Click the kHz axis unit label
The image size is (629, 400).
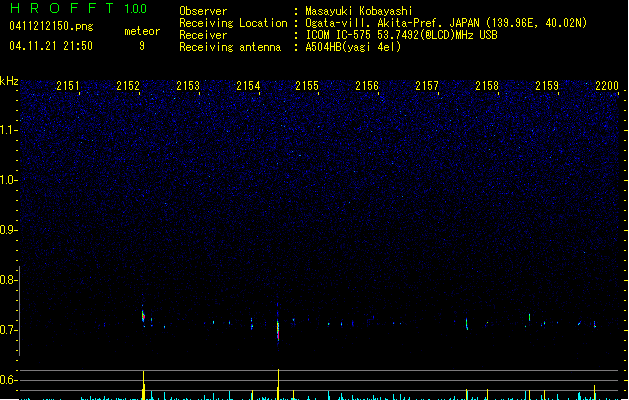9,81
